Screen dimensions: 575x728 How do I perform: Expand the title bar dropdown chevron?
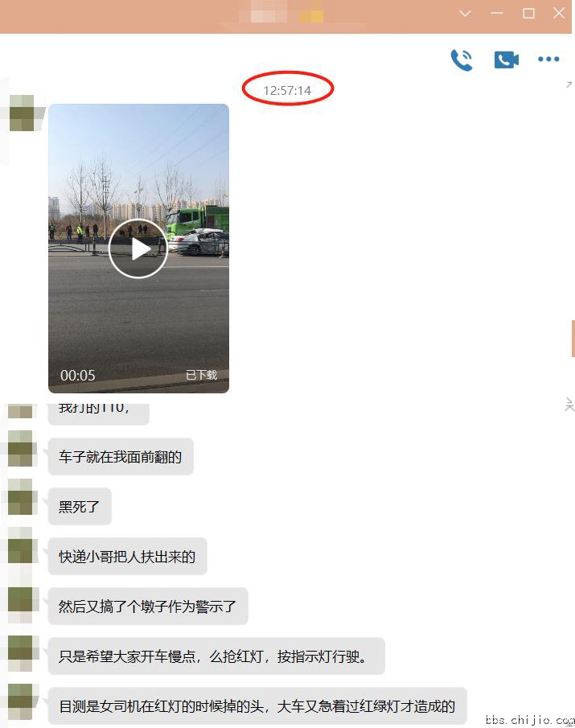[x=465, y=14]
